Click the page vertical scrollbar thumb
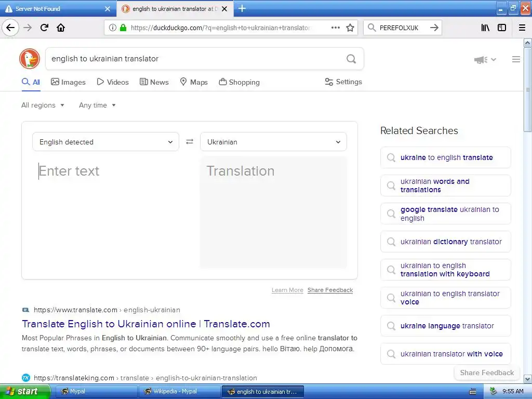Viewport: 532px width, 399px height. [528, 89]
